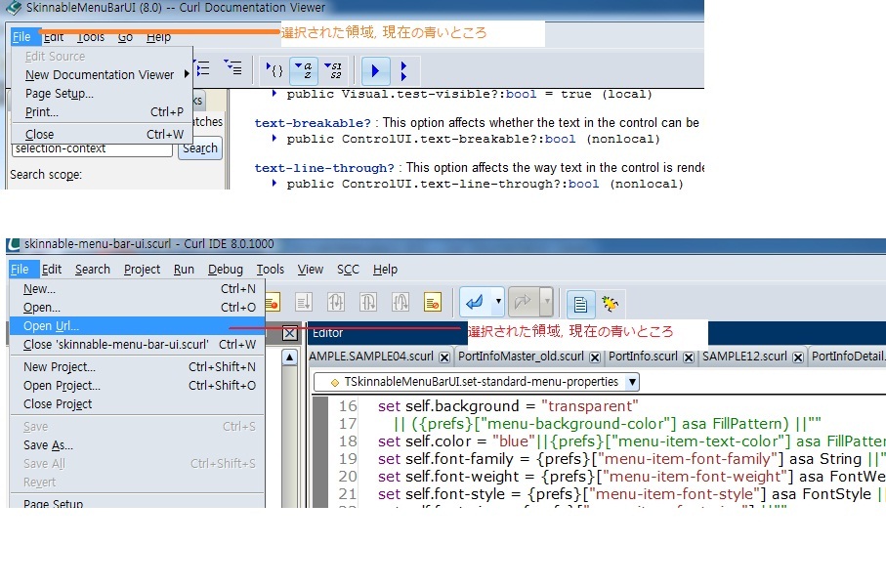Click the curly braces toolbar icon
The height and width of the screenshot is (588, 886).
tap(274, 70)
